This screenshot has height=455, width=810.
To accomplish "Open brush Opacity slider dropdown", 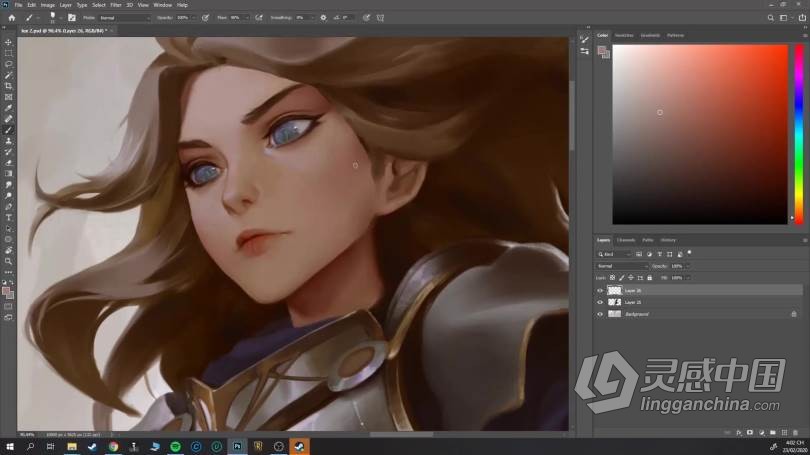I will (x=195, y=18).
